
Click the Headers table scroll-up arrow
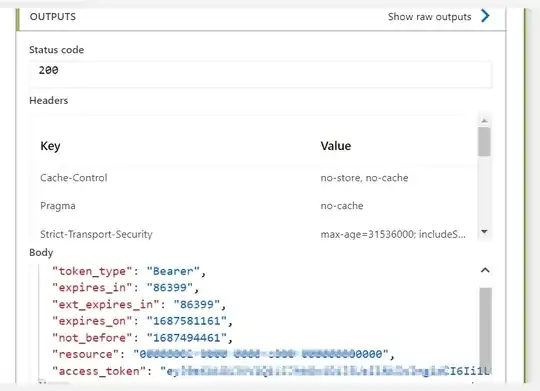484,121
